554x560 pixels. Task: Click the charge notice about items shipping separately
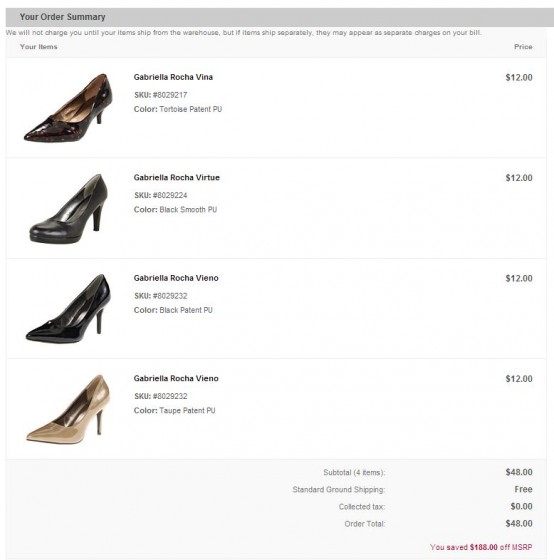[244, 32]
